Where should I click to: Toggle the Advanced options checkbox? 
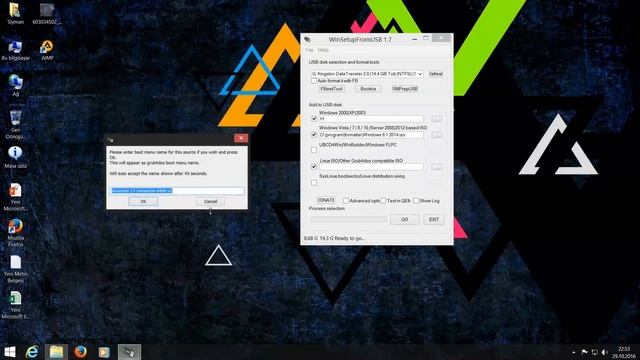click(x=346, y=200)
